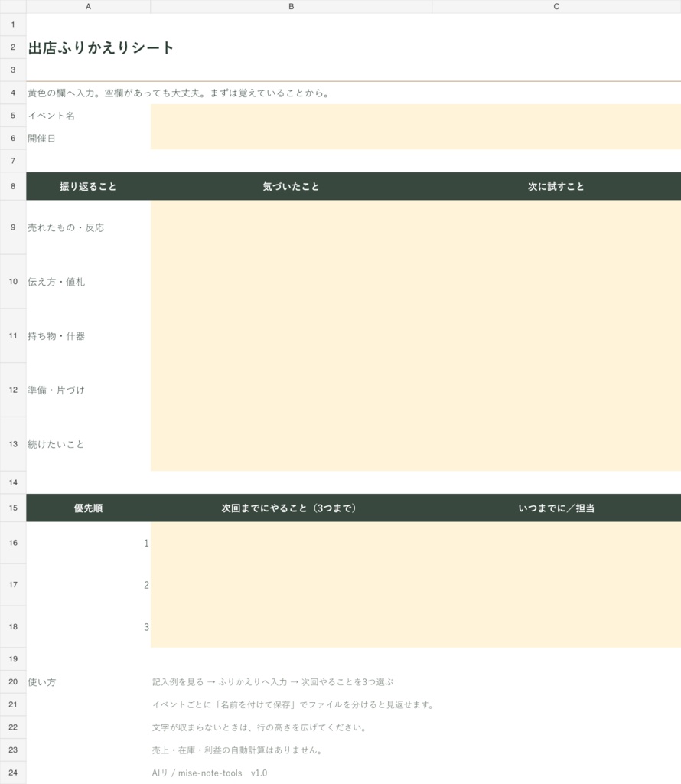Click 次に試すこと cell for 持ち物・什器

coord(556,335)
